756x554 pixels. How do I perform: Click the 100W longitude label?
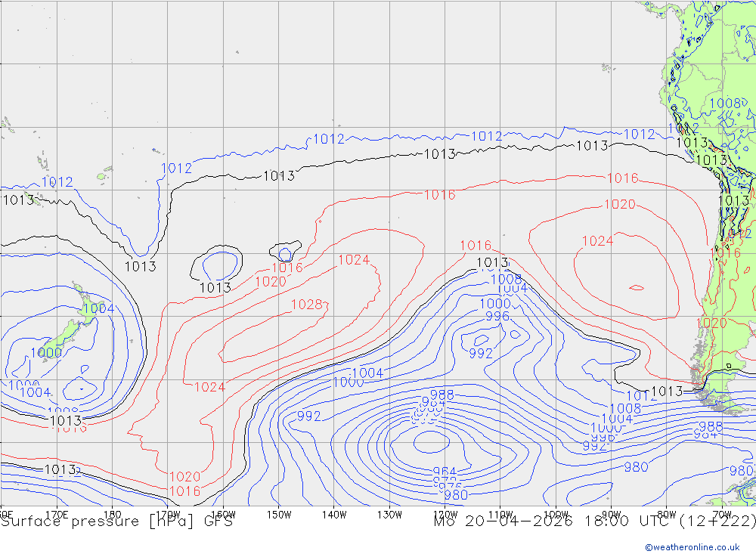pos(556,515)
